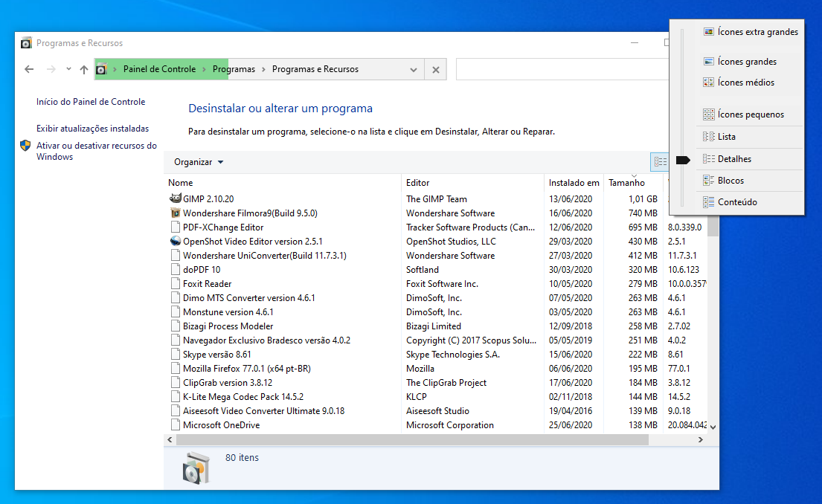
Task: Sort by the Editor column header
Action: [473, 183]
